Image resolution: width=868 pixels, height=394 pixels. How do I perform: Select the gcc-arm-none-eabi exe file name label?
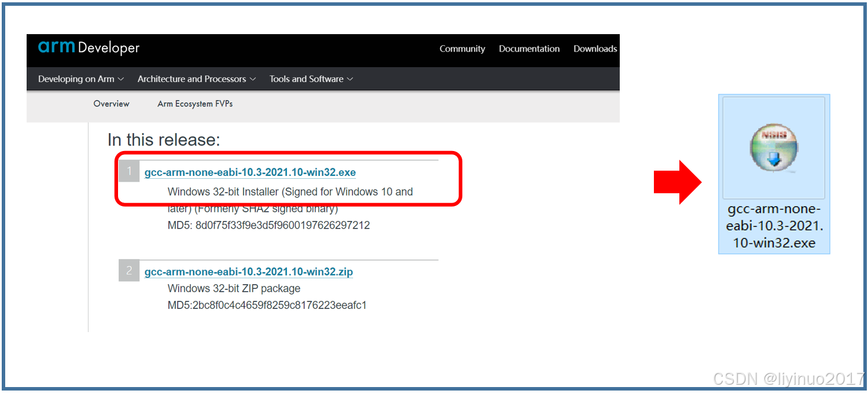coord(774,226)
